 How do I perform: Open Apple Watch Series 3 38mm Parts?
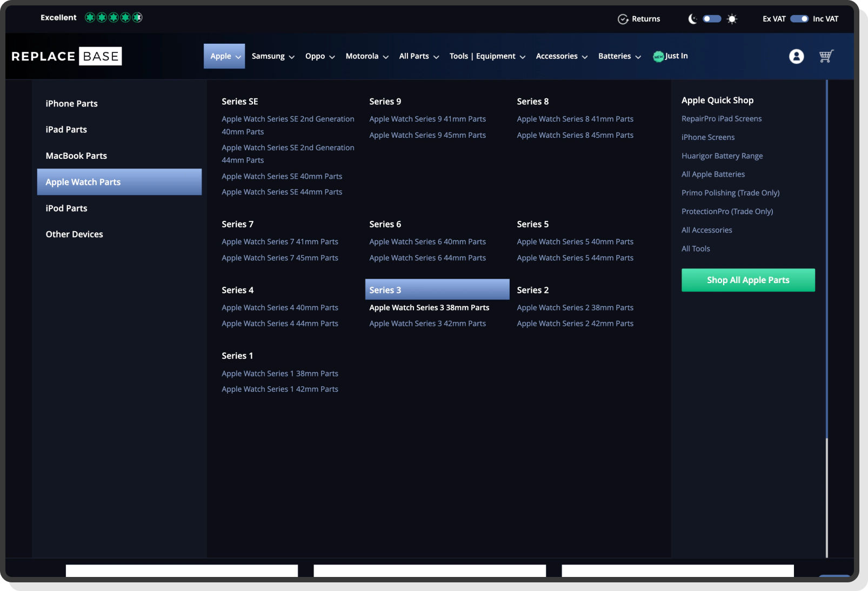point(429,307)
